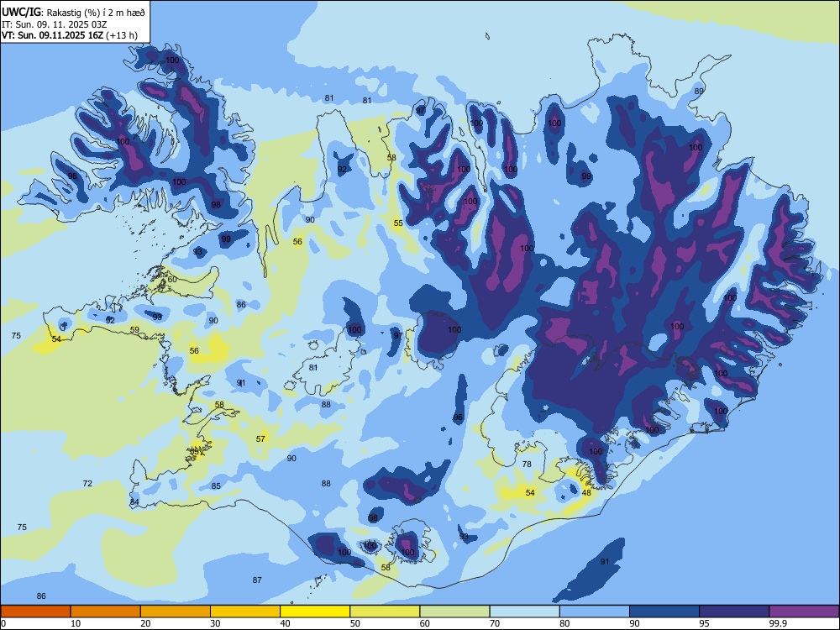Pick the pale green 60–70 legend swatch

(454, 612)
